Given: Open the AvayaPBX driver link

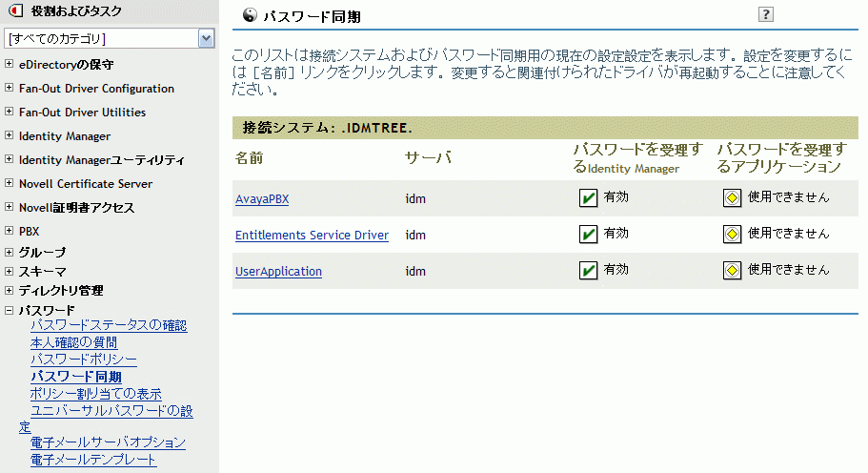Looking at the screenshot, I should click(262, 199).
